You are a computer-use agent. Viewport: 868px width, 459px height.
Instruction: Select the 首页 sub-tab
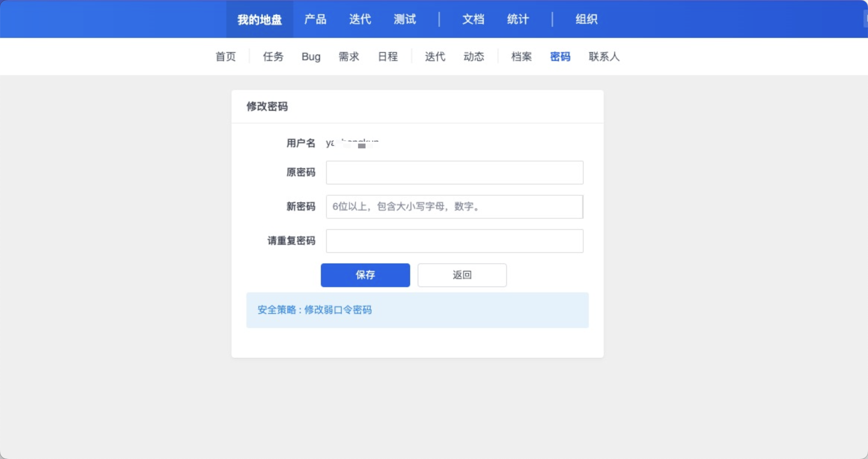226,57
